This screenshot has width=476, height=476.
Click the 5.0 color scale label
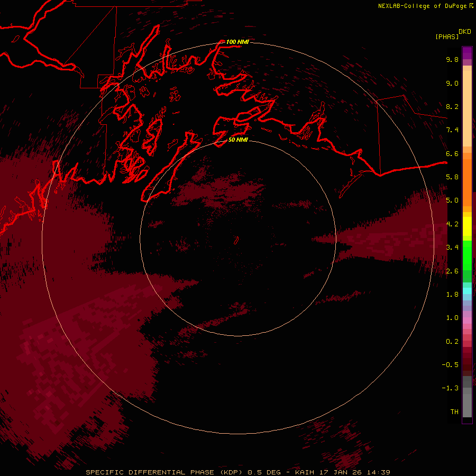coord(452,200)
